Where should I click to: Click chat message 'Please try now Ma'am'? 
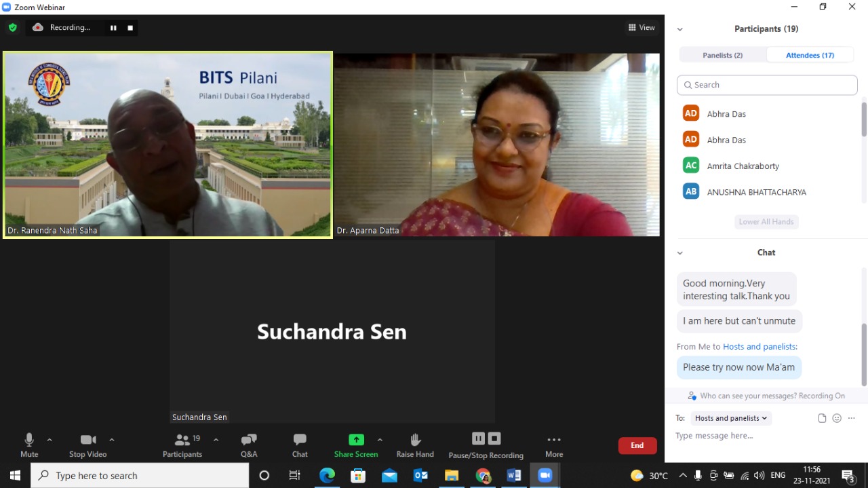point(739,367)
